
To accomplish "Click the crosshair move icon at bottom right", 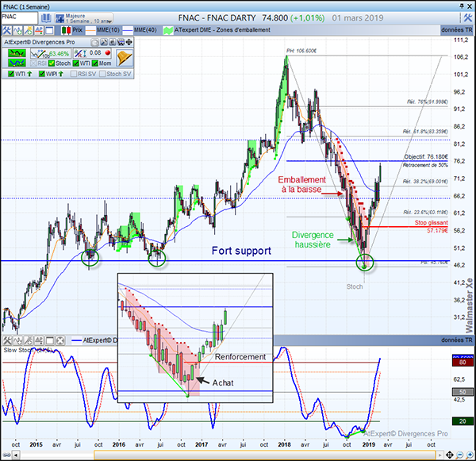I will [x=450, y=455].
